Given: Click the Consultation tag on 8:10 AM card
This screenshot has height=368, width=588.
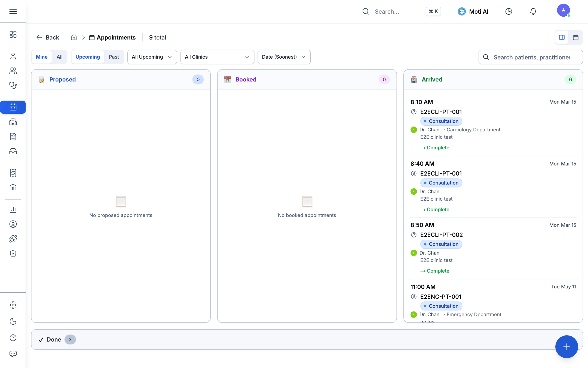Looking at the screenshot, I should tap(441, 121).
